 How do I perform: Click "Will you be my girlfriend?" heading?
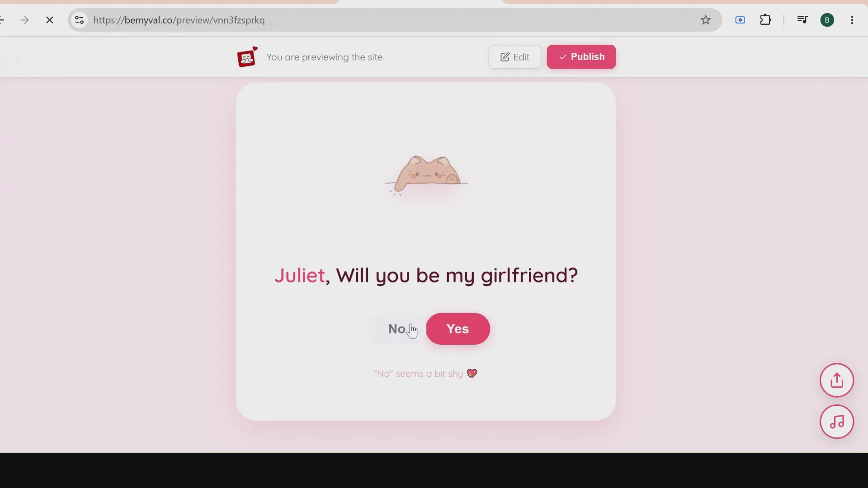click(457, 276)
